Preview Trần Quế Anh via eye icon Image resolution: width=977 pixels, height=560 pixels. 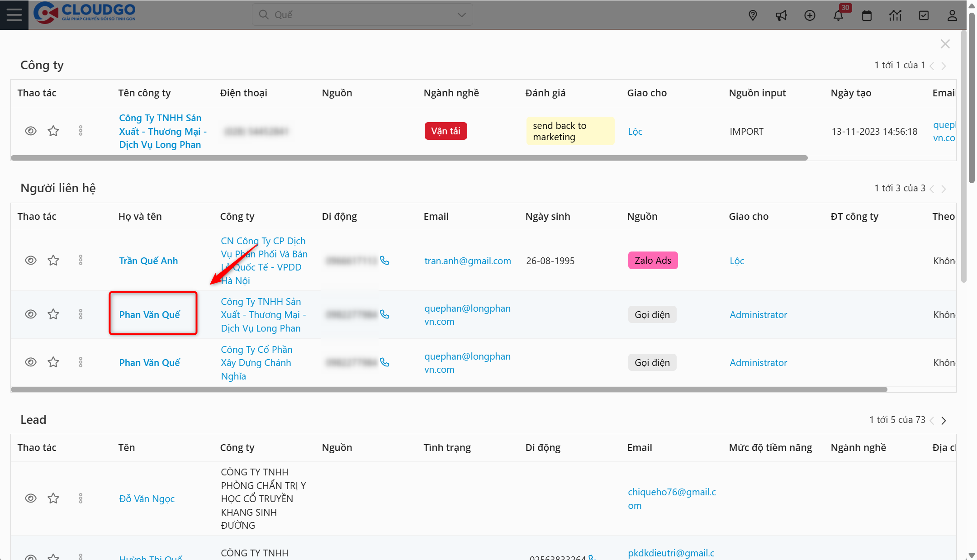tap(30, 261)
